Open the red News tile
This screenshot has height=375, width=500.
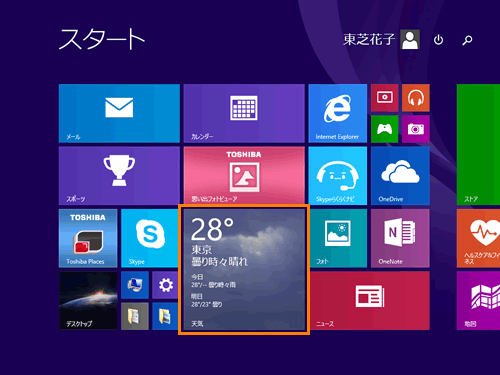click(x=369, y=301)
